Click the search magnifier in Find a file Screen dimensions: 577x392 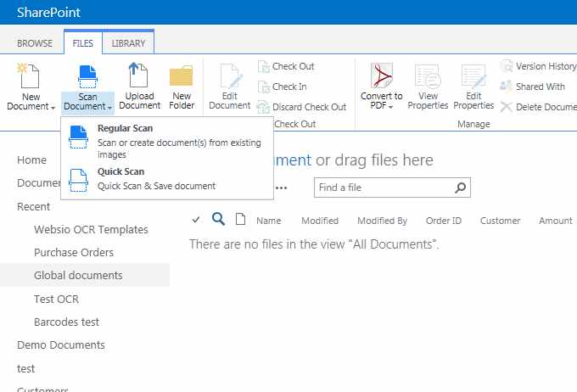coord(460,188)
